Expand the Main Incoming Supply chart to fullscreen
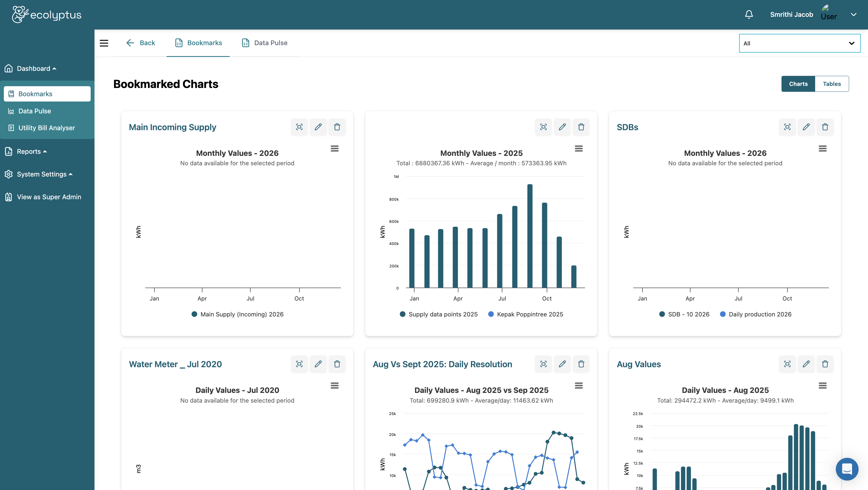 pyautogui.click(x=299, y=127)
